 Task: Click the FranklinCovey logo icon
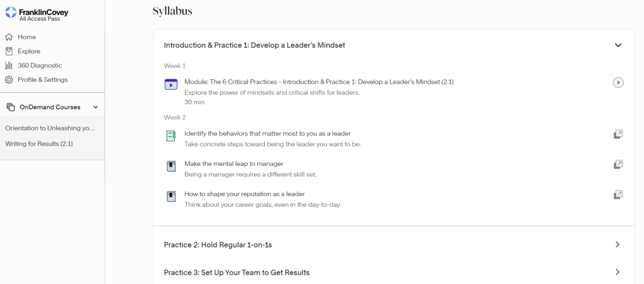[11, 11]
